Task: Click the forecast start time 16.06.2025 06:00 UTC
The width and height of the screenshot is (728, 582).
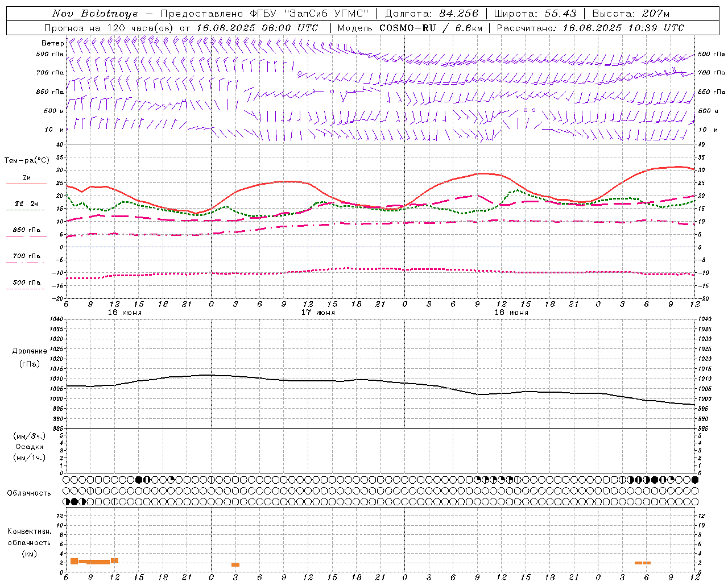Action: (x=257, y=28)
